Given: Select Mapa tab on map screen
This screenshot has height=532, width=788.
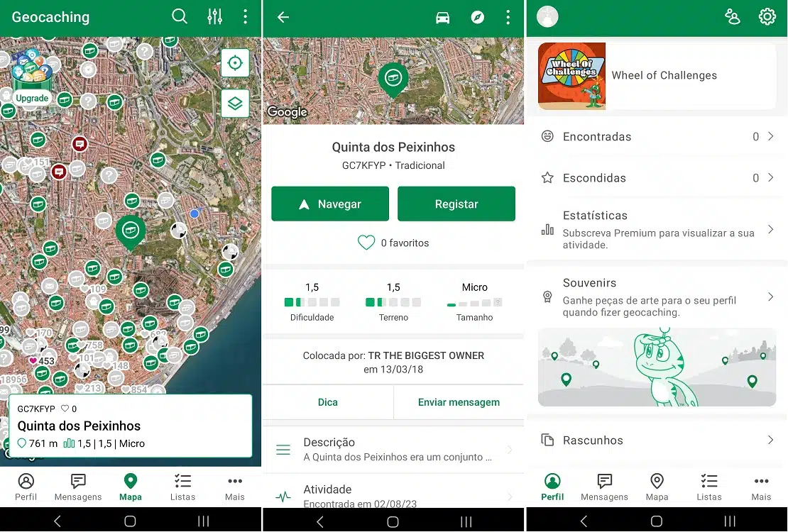Looking at the screenshot, I should coord(131,487).
